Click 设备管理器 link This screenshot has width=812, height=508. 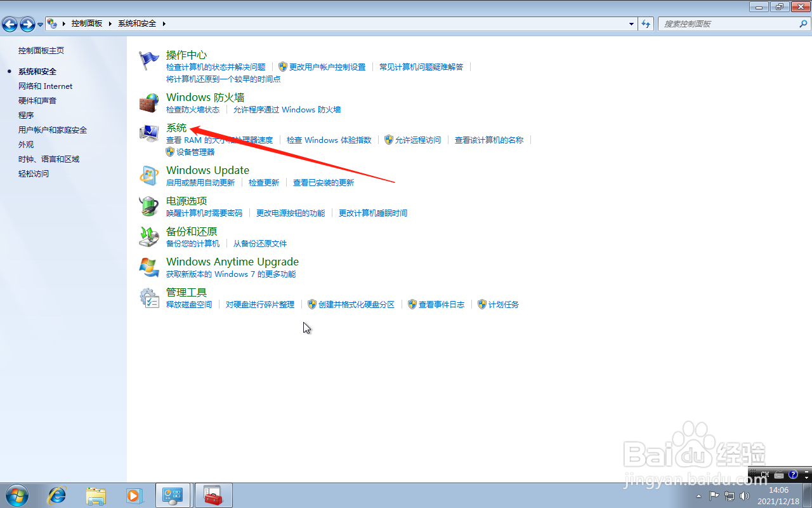[195, 152]
